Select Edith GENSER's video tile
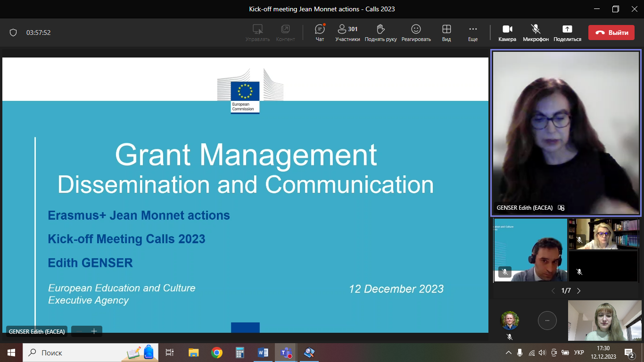Screen dimensions: 644x362 pos(566,133)
